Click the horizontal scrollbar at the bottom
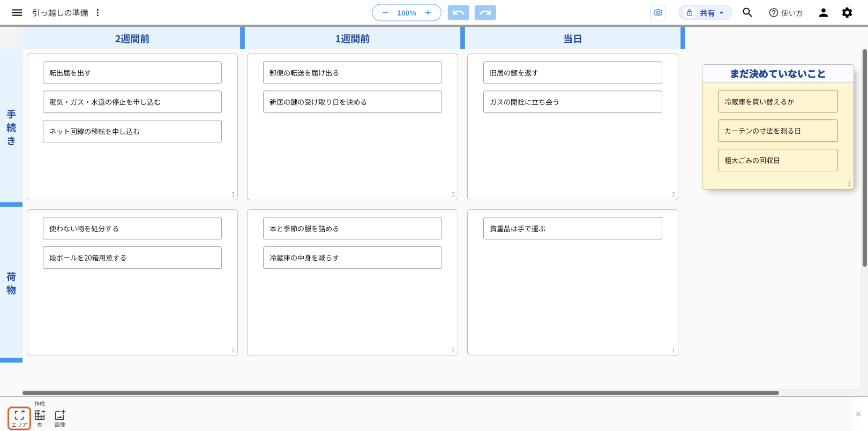 [x=400, y=393]
